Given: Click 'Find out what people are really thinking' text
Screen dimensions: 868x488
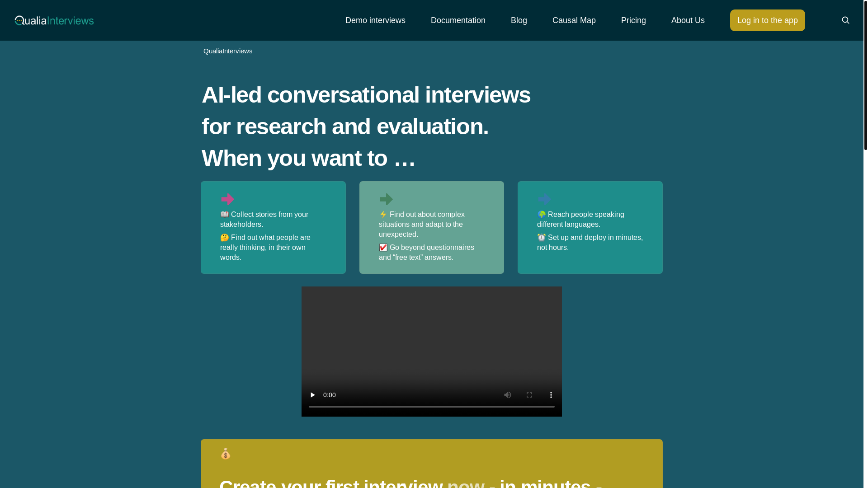Looking at the screenshot, I should click(265, 248).
